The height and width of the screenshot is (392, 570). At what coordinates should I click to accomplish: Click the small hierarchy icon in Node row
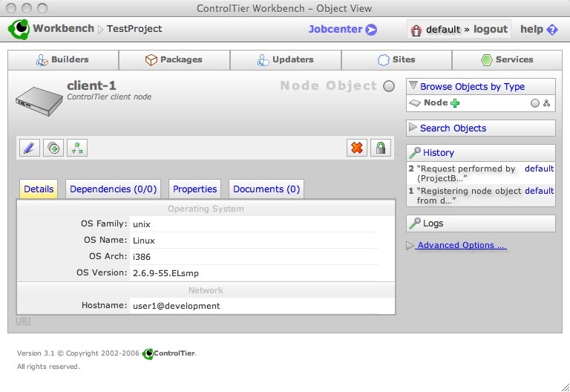click(x=546, y=103)
